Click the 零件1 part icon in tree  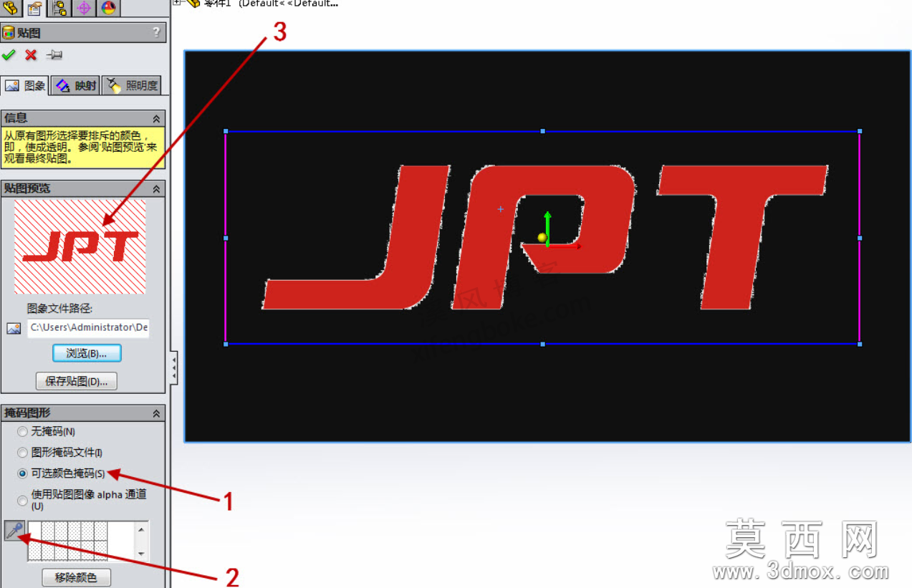click(x=192, y=4)
